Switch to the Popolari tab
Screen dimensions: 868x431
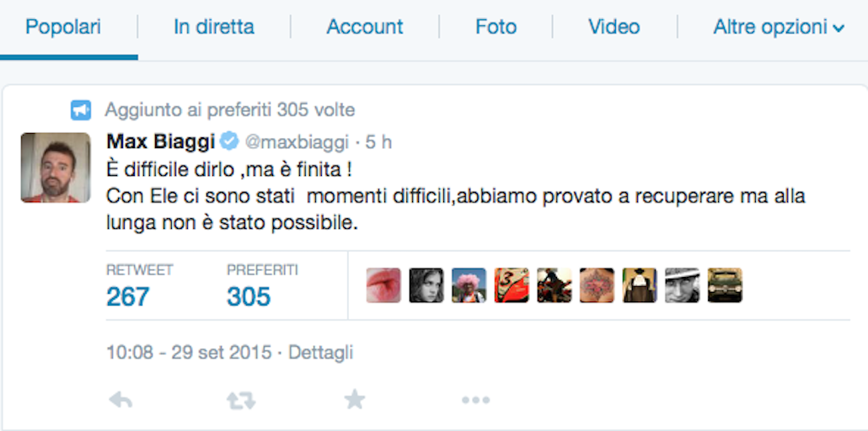click(x=63, y=27)
